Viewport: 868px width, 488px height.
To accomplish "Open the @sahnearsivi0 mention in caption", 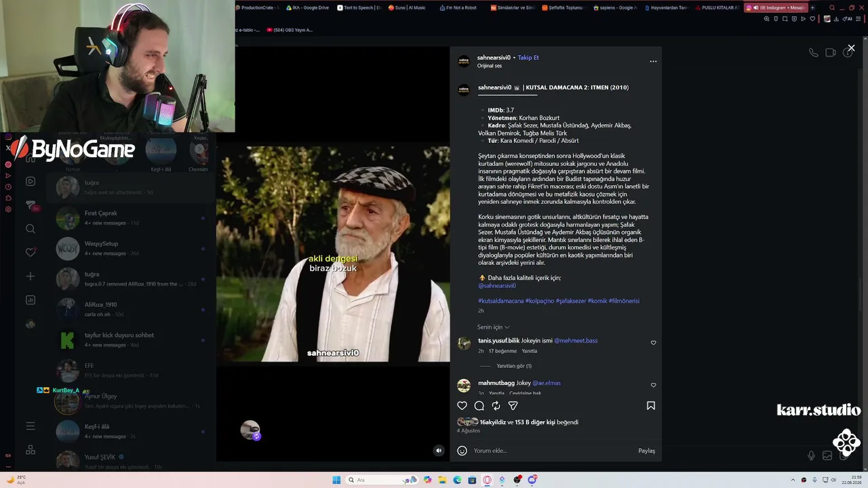I will click(497, 286).
